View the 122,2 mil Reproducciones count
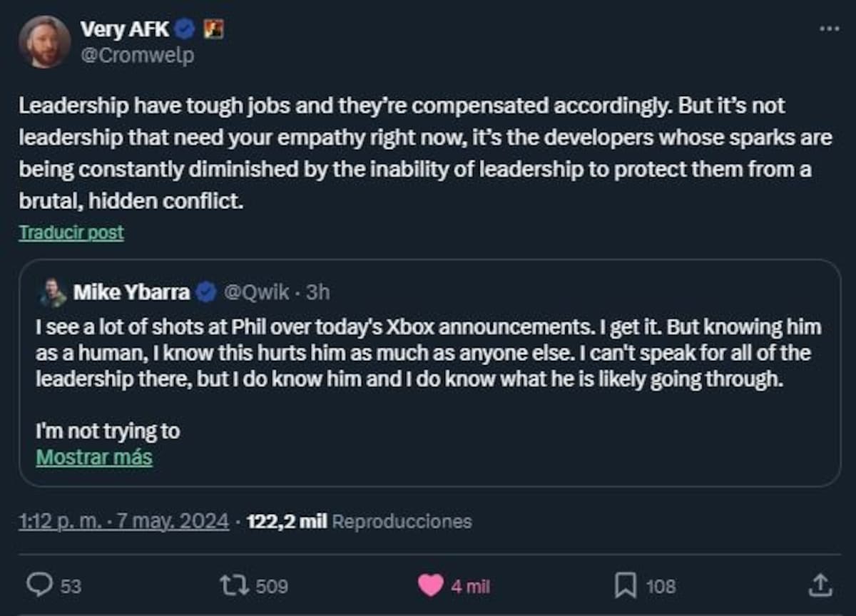The width and height of the screenshot is (856, 616). point(359,521)
